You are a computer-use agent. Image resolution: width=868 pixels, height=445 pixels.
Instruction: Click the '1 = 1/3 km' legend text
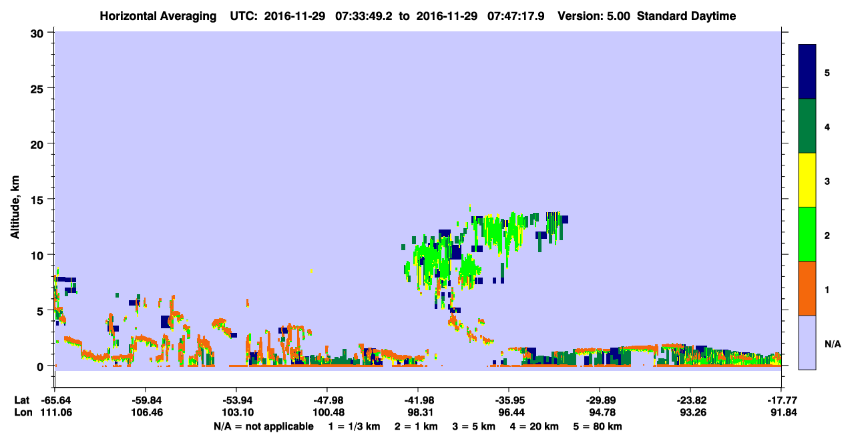click(353, 426)
